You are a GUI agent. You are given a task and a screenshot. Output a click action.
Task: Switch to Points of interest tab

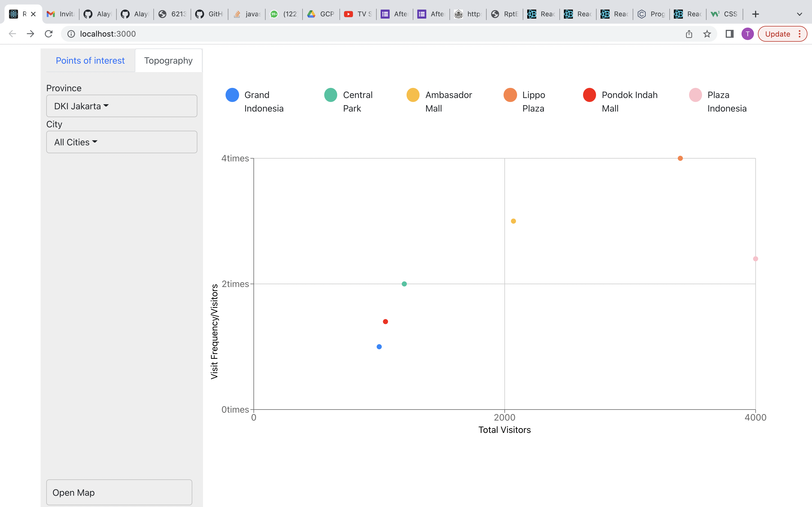(90, 61)
